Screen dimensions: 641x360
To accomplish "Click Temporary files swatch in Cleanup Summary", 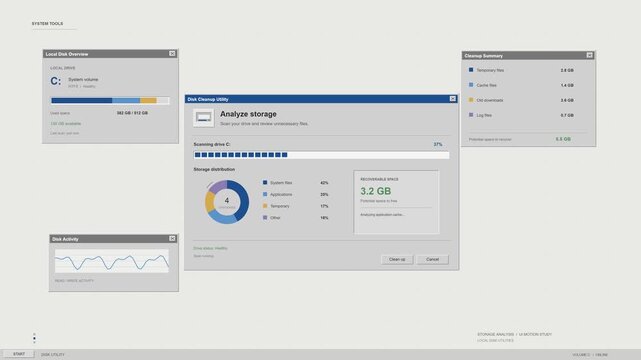I will [x=471, y=70].
